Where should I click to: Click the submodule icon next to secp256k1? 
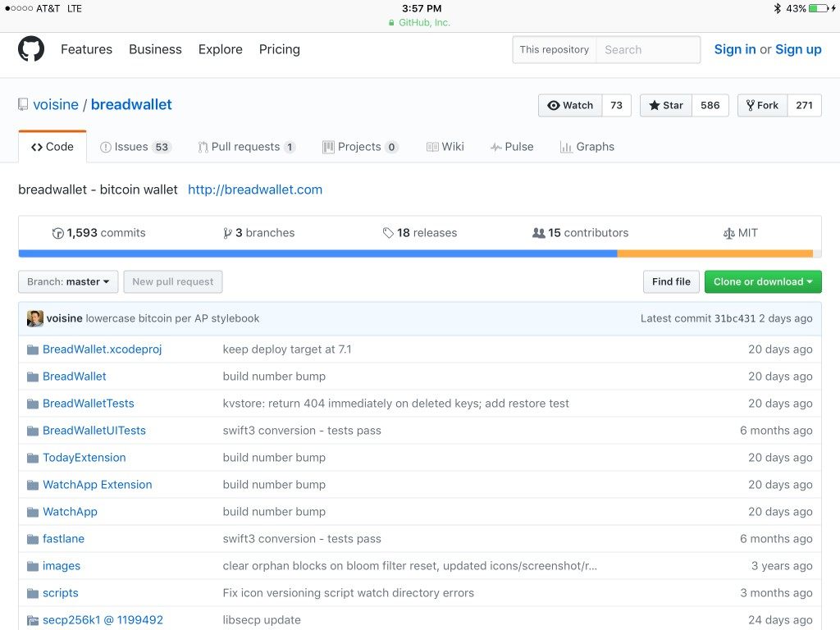click(33, 620)
